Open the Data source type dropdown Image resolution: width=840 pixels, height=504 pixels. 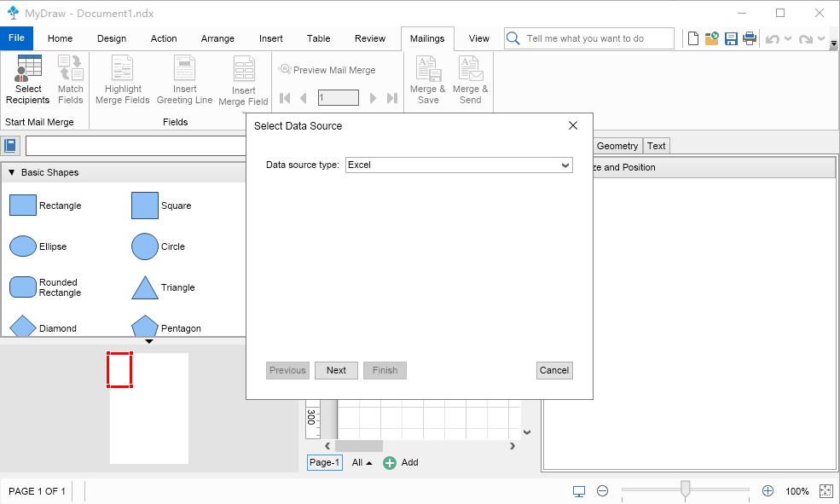[x=459, y=165]
